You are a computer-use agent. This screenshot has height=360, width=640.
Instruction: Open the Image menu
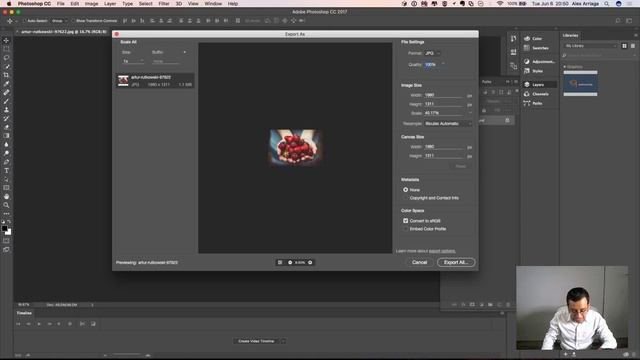tap(91, 4)
